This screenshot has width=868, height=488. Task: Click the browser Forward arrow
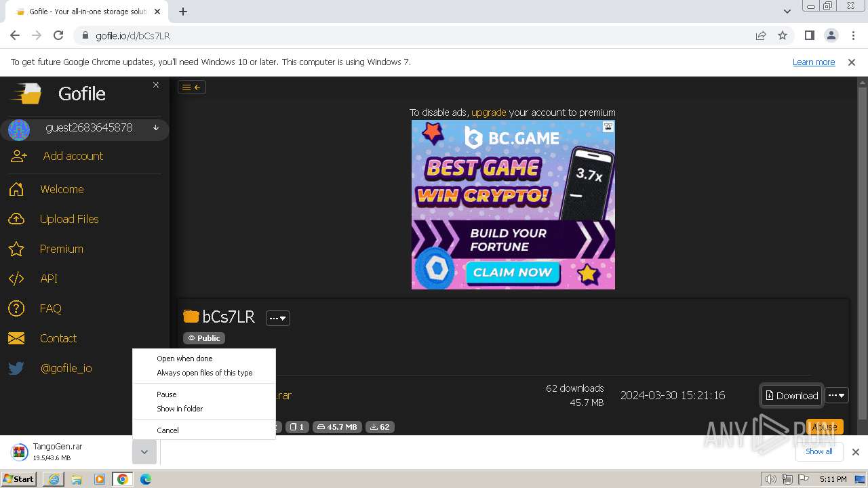click(37, 35)
